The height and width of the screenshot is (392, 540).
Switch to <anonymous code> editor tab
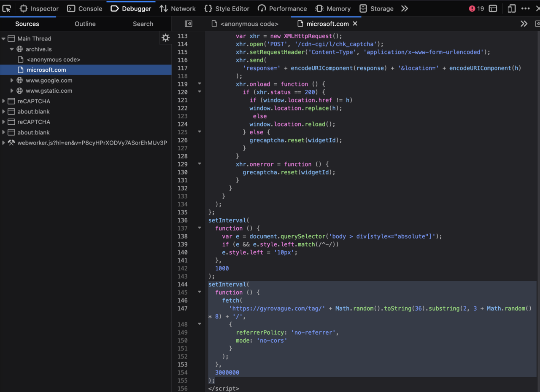(244, 24)
